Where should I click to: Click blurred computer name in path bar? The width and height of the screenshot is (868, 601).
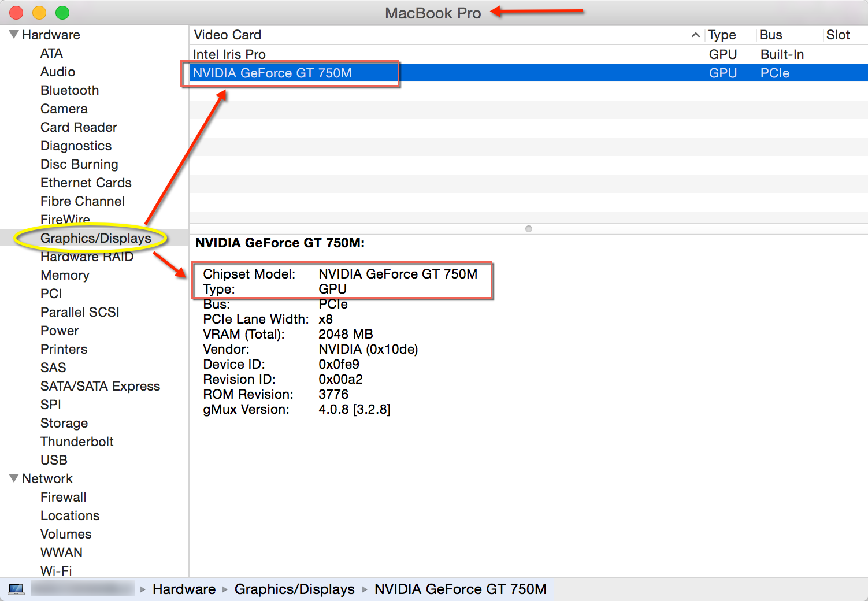coord(83,589)
